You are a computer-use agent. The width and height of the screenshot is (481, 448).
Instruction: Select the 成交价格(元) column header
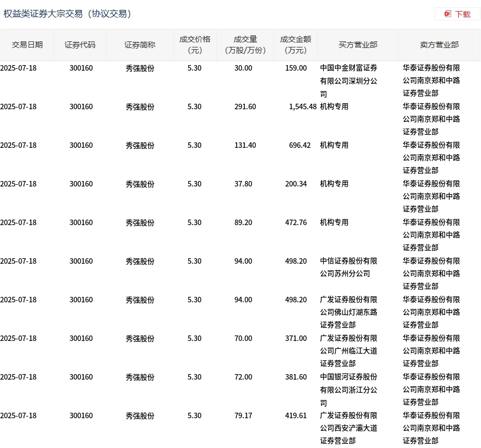click(195, 45)
